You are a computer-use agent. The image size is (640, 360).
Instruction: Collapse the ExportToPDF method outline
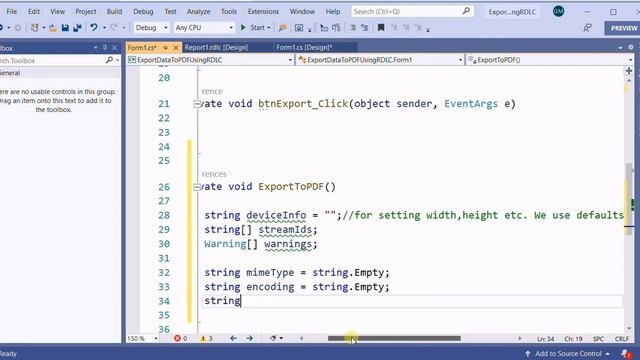(196, 187)
